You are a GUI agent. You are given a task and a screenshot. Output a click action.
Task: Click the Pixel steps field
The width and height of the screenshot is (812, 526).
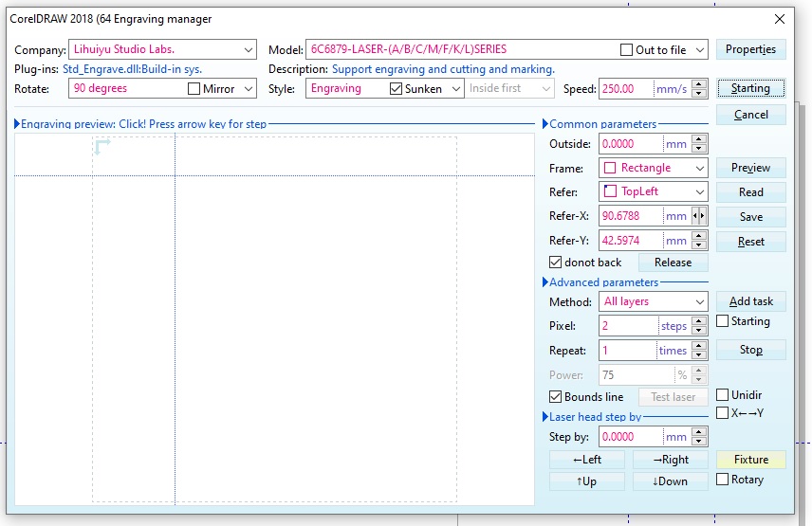coord(629,326)
